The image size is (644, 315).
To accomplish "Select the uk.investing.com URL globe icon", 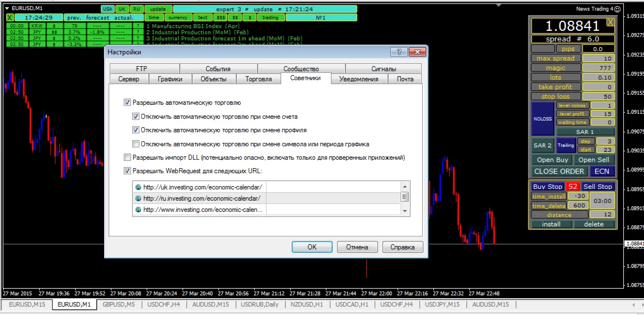I will pyautogui.click(x=138, y=187).
